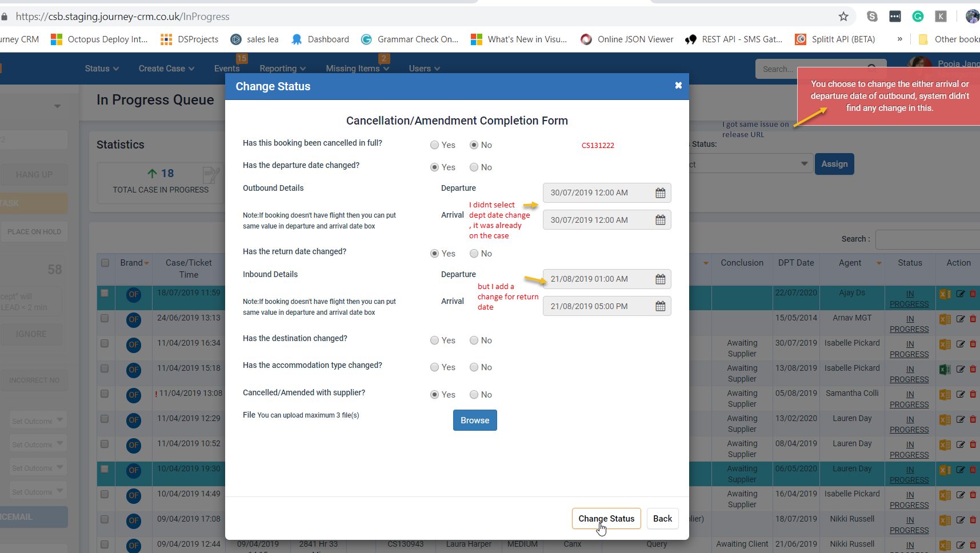
Task: Open the Dashboard bookmark
Action: click(320, 39)
